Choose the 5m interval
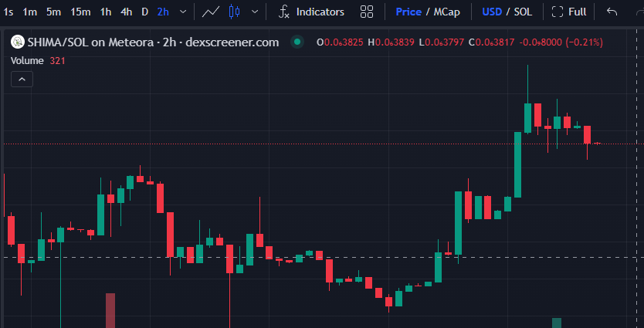 (x=53, y=12)
